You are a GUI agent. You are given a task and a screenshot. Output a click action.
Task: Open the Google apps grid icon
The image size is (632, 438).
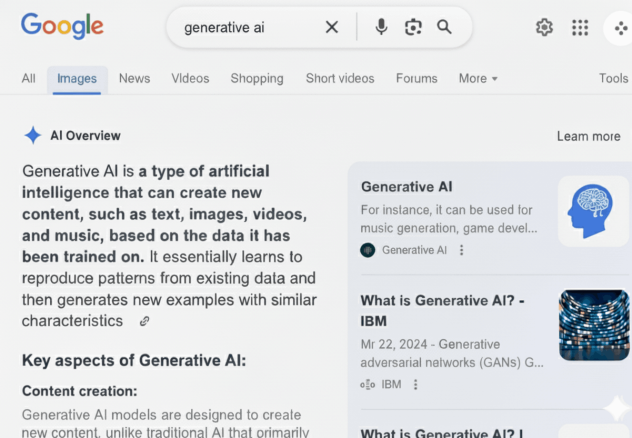580,27
